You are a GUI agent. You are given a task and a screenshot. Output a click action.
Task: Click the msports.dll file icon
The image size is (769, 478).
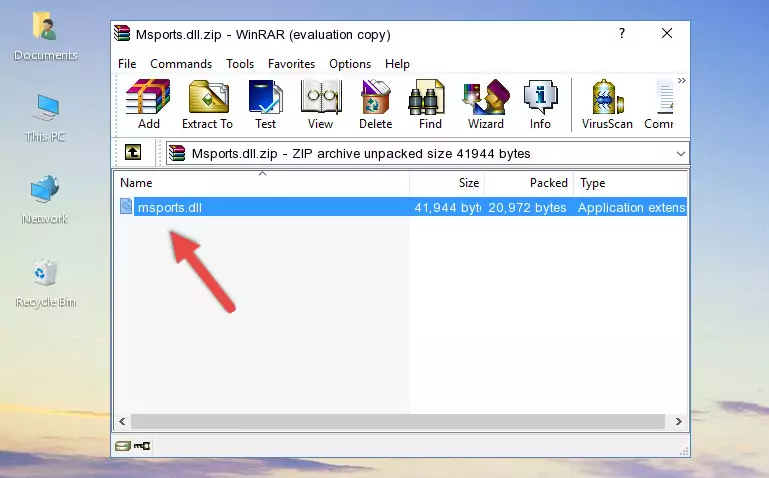[x=126, y=206]
